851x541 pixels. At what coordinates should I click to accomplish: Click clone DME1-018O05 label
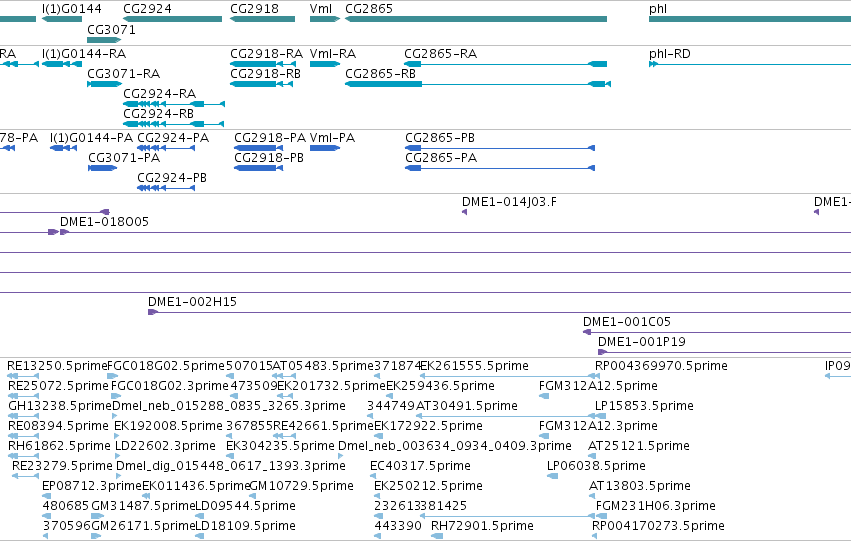pyautogui.click(x=104, y=222)
